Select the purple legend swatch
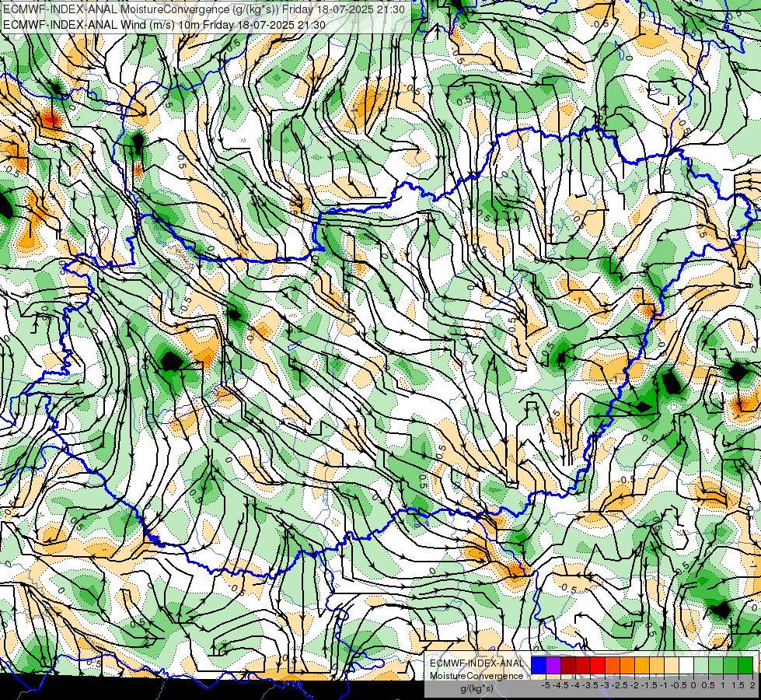The width and height of the screenshot is (761, 700). pyautogui.click(x=553, y=665)
